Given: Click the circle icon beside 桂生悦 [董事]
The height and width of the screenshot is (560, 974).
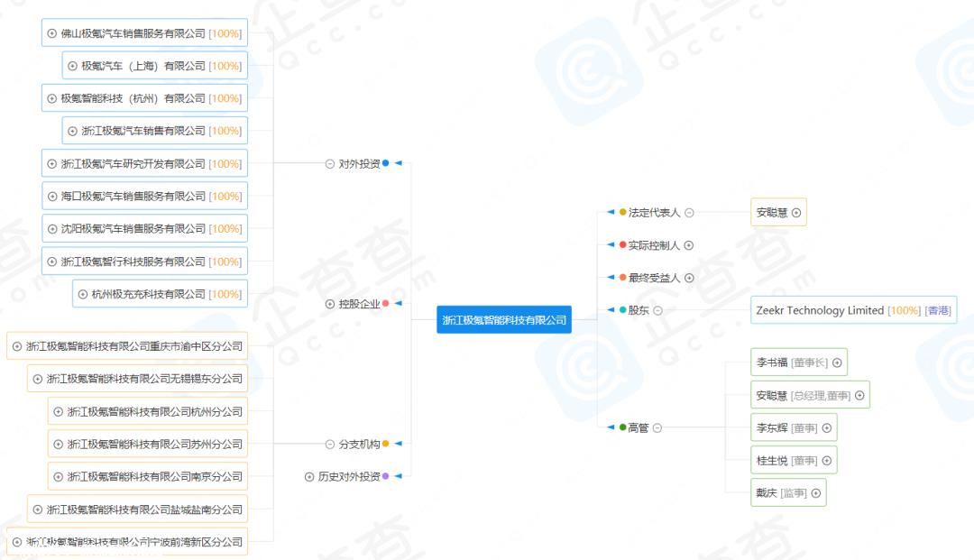Looking at the screenshot, I should (x=826, y=461).
